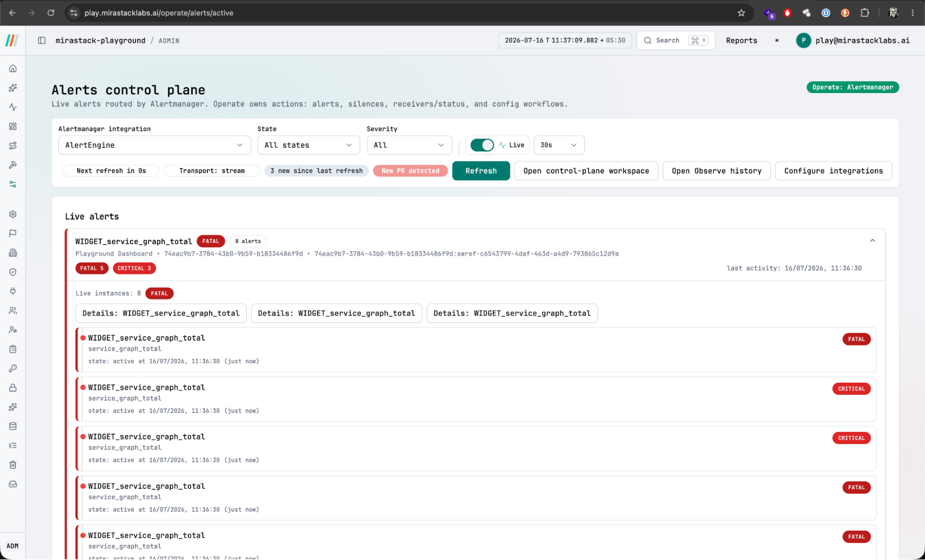The height and width of the screenshot is (560, 925).
Task: Open the play@mirastacklabs.ai account menu
Action: pos(852,41)
